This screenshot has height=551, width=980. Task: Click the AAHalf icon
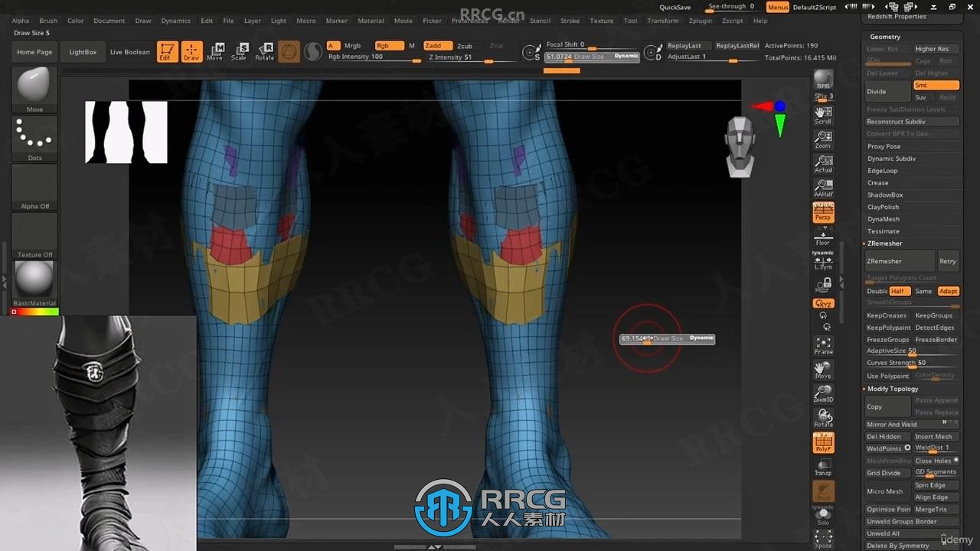823,188
